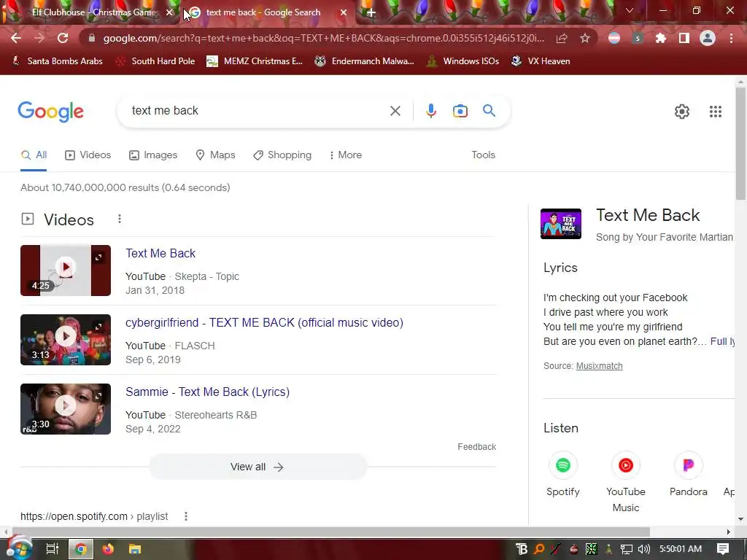The height and width of the screenshot is (560, 747).
Task: Expand the More search categories menu
Action: tap(345, 155)
